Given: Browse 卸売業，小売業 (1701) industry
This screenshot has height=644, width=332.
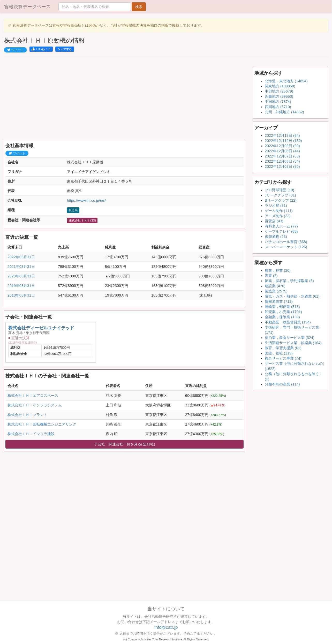Looking at the screenshot, I should (x=283, y=312).
